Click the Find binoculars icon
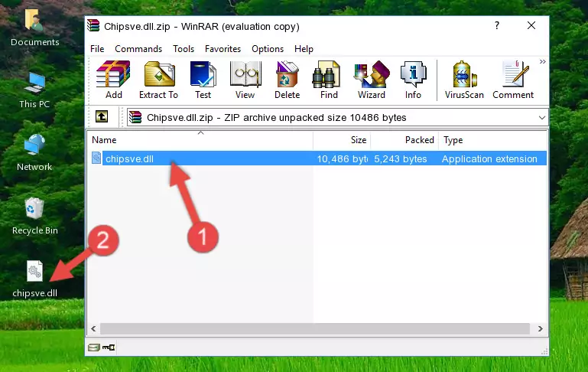This screenshot has height=372, width=588. click(329, 80)
